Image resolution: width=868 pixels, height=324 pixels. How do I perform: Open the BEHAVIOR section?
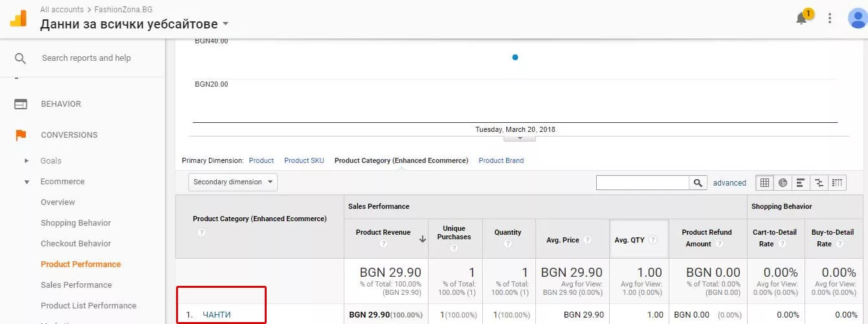[61, 104]
